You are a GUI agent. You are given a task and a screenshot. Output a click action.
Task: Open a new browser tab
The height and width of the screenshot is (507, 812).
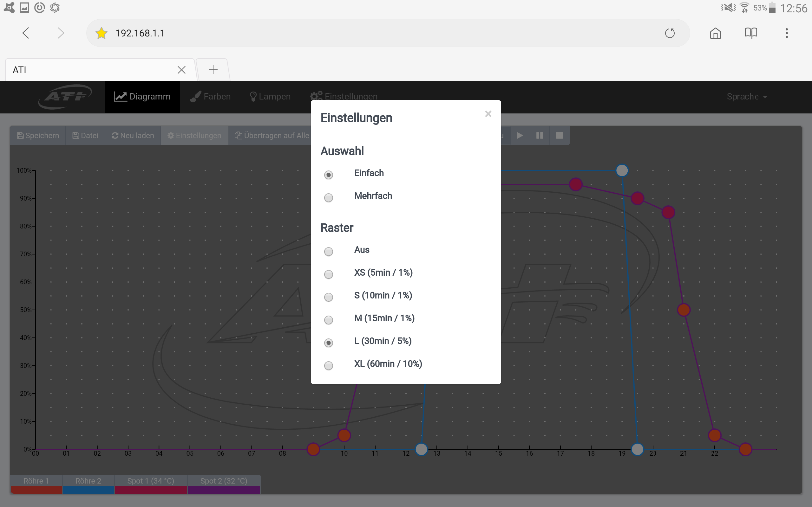(x=213, y=70)
